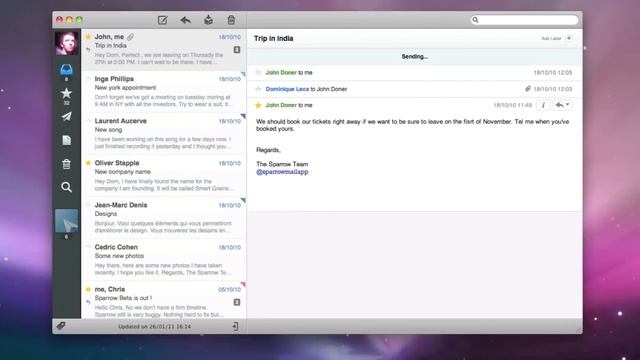Select the account avatar photo in the sidebar

pyautogui.click(x=67, y=43)
